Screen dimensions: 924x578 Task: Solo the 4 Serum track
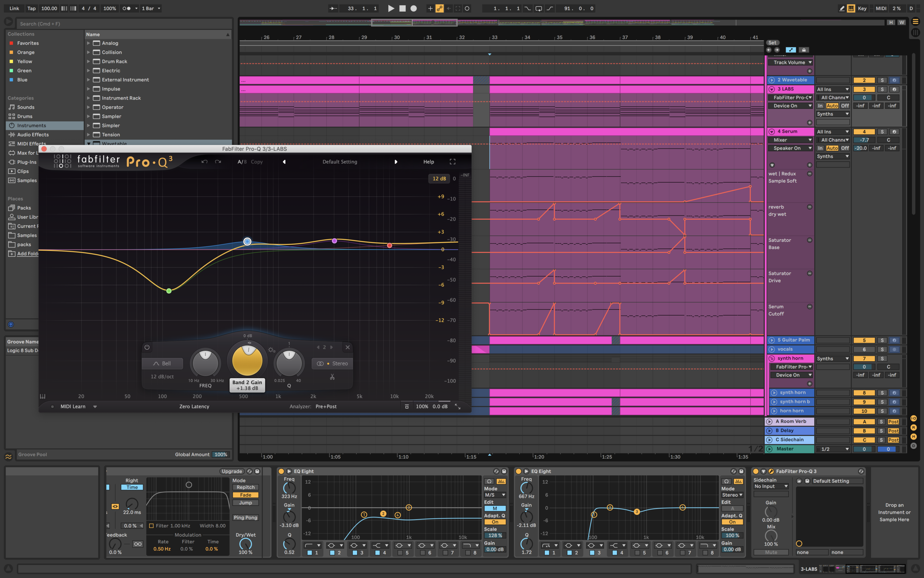click(x=881, y=132)
